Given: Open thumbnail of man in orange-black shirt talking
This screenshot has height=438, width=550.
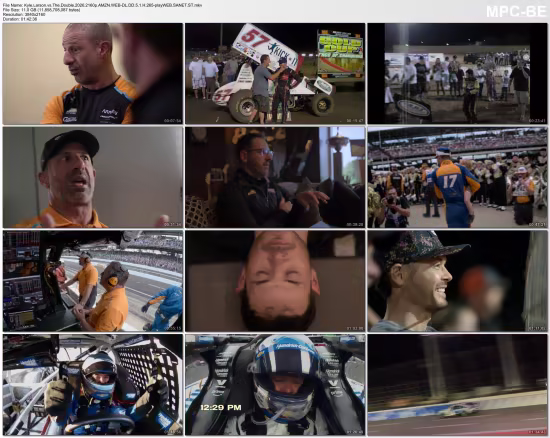Looking at the screenshot, I should (x=93, y=74).
